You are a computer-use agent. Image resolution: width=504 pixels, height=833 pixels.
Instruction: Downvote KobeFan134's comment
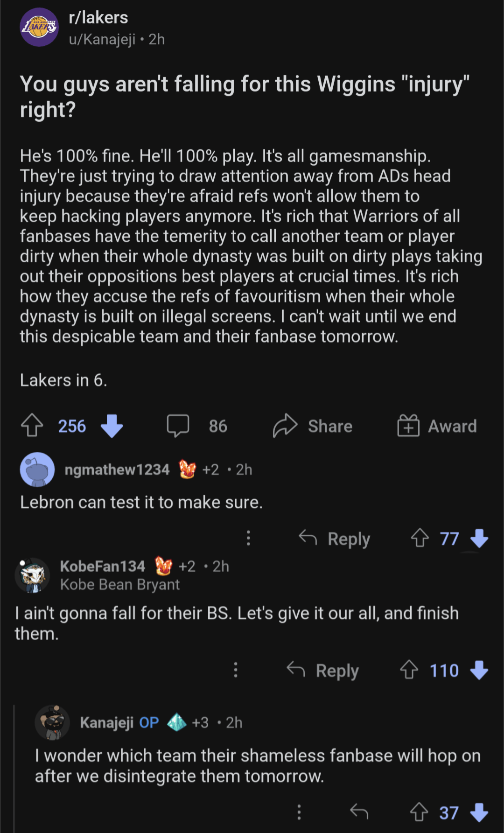479,670
